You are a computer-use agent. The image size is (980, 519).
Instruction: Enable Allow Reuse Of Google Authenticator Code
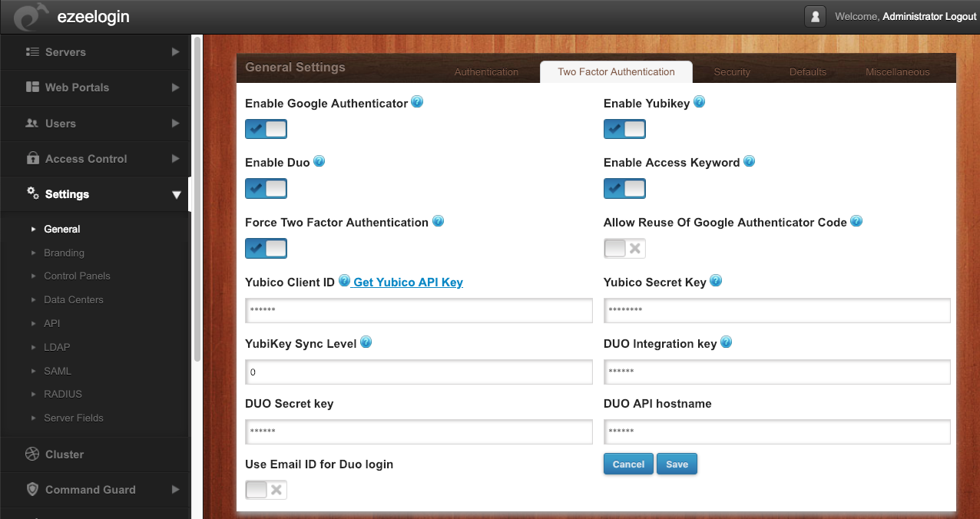pyautogui.click(x=624, y=248)
